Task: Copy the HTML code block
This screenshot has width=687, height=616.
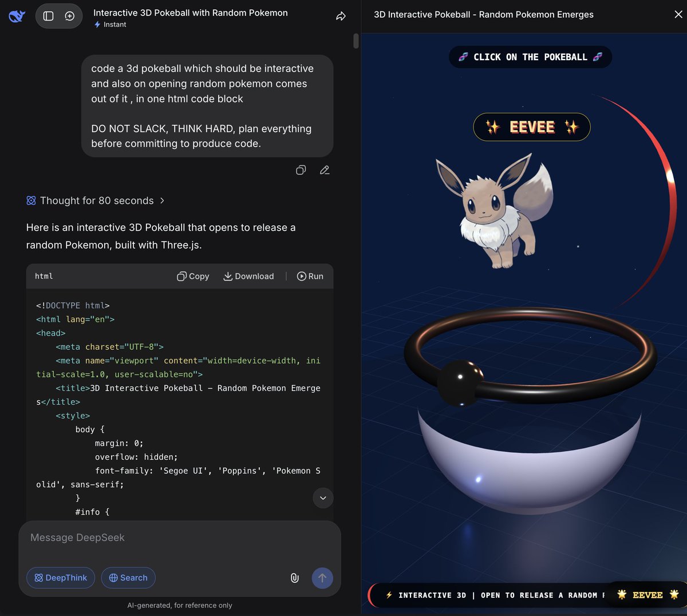Action: 193,276
